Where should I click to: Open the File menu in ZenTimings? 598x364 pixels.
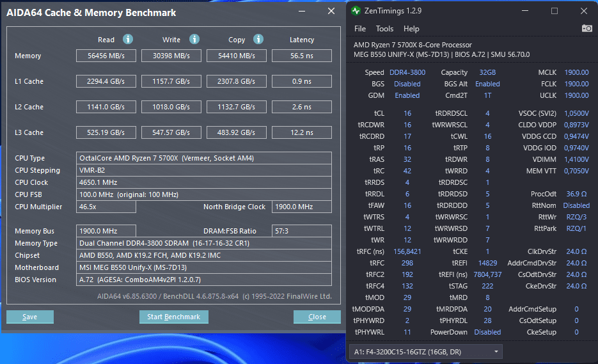(359, 29)
